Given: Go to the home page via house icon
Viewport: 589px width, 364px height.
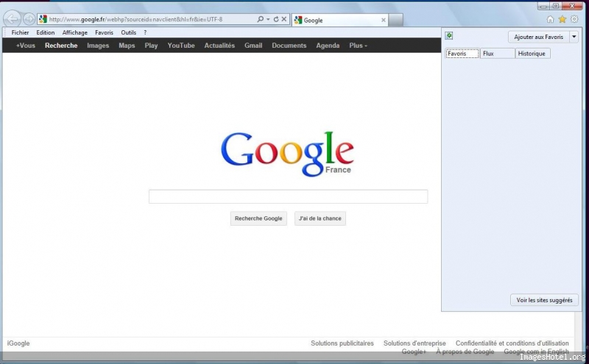Looking at the screenshot, I should (x=550, y=19).
